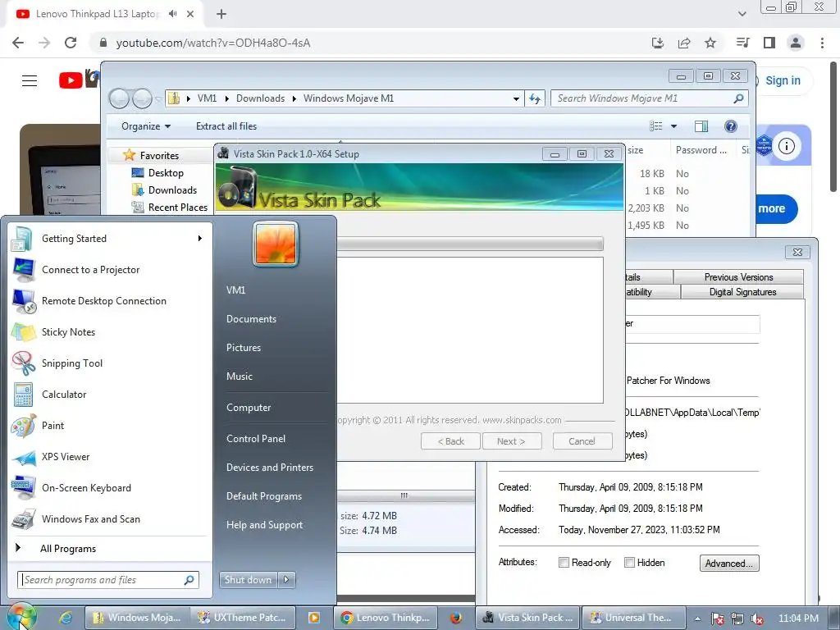Click the Explorer horizontal scrollbar grip
840x630 pixels.
pyautogui.click(x=404, y=495)
